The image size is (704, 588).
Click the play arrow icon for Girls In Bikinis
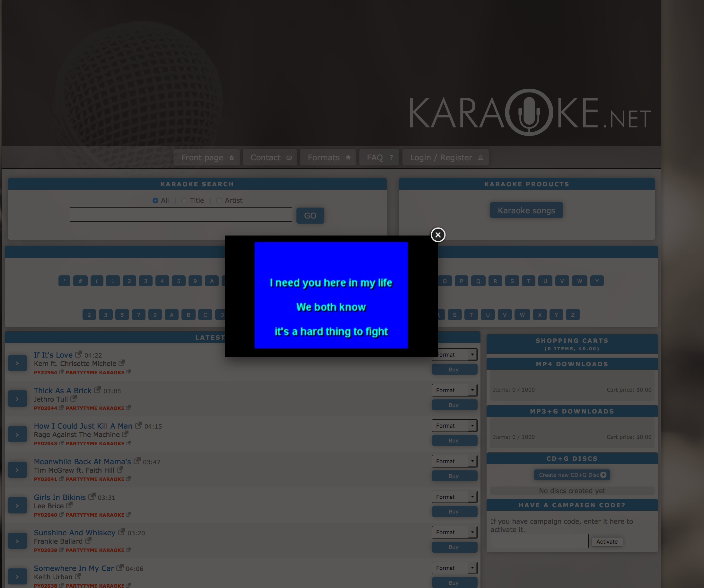tap(17, 505)
